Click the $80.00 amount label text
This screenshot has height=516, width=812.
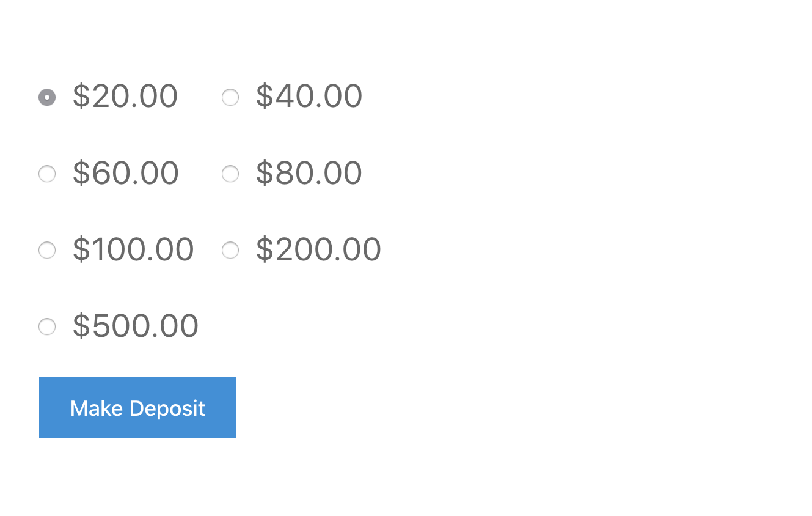tap(309, 173)
